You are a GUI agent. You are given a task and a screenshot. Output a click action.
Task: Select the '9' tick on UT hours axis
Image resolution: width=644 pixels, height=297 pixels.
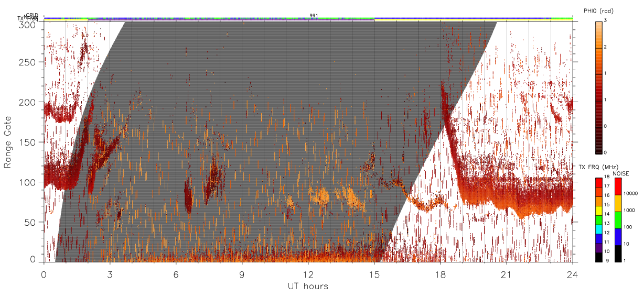point(242,274)
